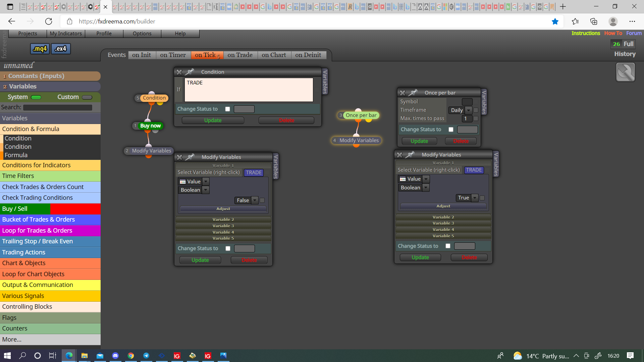Open the browser profile avatar
Viewport: 644px width, 362px height.
[x=613, y=21]
